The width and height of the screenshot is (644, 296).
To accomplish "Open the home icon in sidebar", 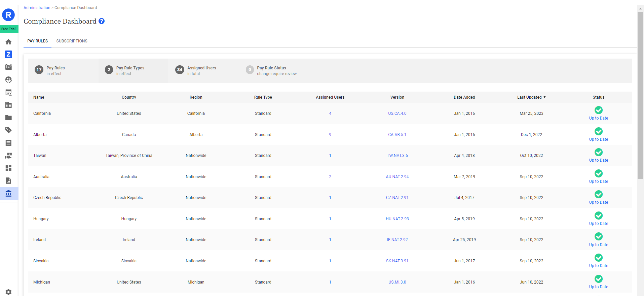I will click(x=8, y=42).
